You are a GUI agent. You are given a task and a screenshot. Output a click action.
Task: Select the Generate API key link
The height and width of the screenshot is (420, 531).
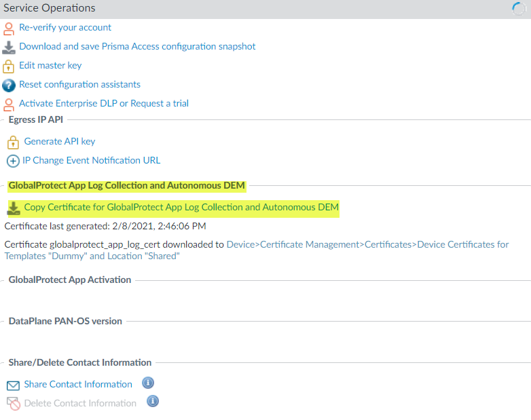click(60, 142)
